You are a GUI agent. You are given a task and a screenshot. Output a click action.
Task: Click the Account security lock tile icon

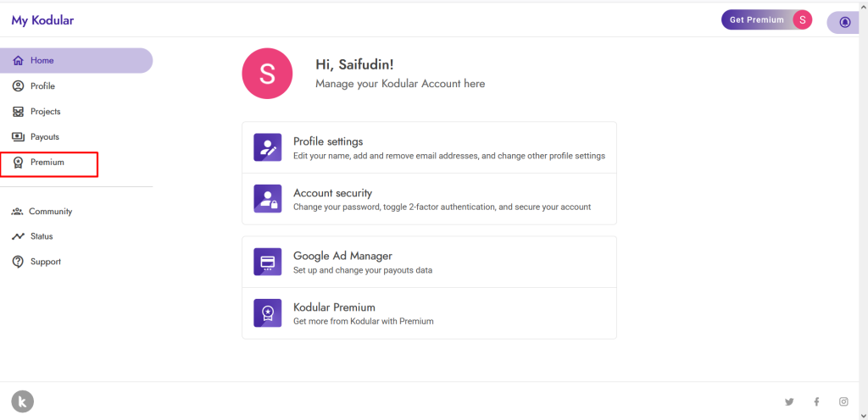[267, 198]
